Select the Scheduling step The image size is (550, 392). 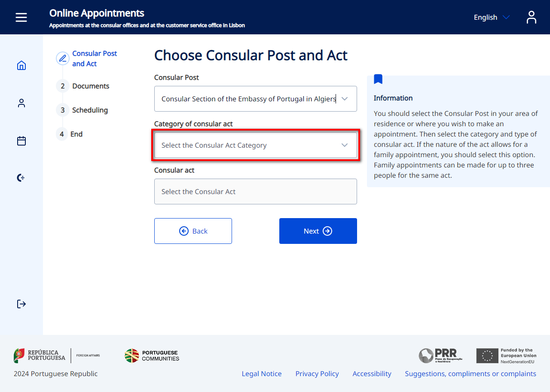[x=89, y=110]
